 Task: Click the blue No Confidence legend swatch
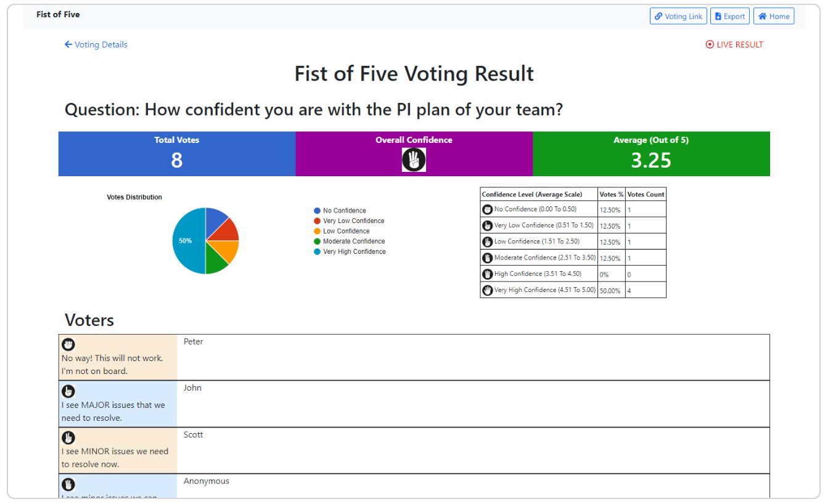pos(317,211)
